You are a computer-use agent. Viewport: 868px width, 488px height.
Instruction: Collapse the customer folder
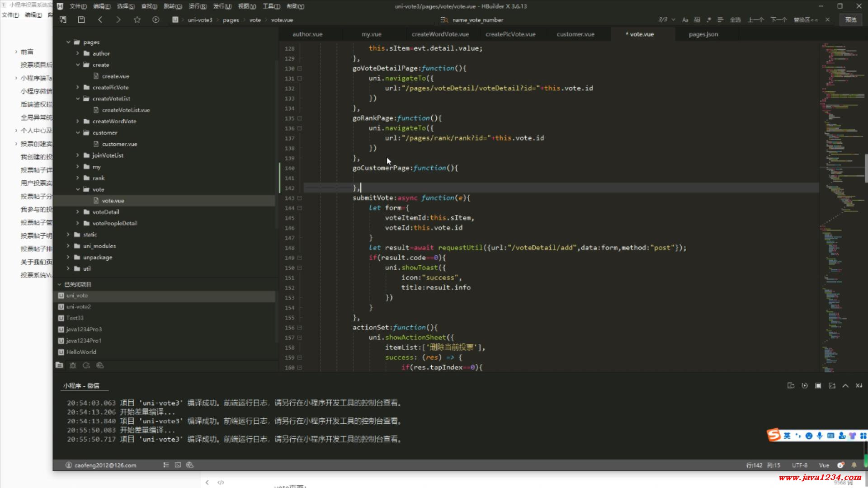pos(78,132)
